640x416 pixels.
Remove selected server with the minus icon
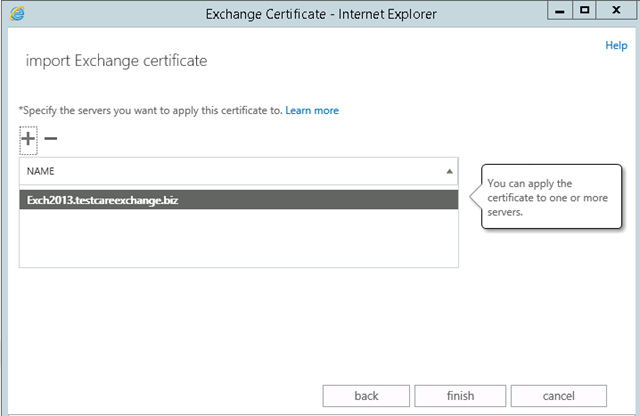[51, 139]
